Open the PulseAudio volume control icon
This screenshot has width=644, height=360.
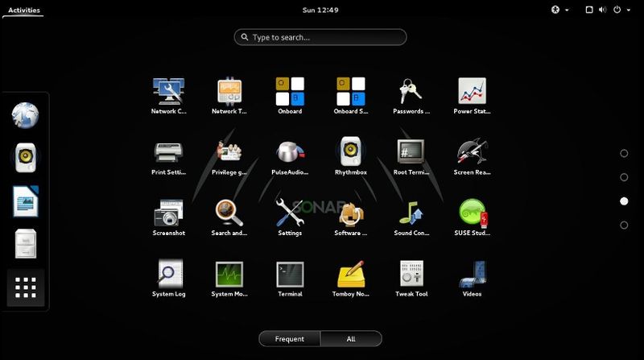click(x=290, y=156)
